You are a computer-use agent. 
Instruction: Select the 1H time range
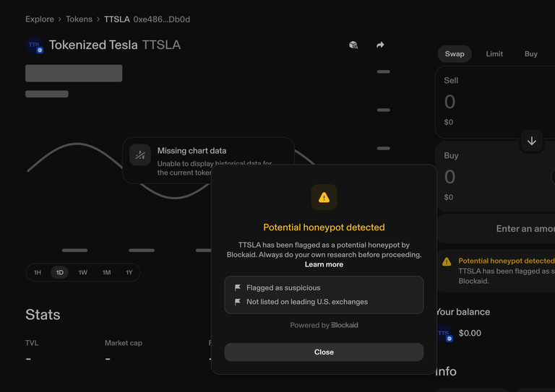pyautogui.click(x=38, y=272)
